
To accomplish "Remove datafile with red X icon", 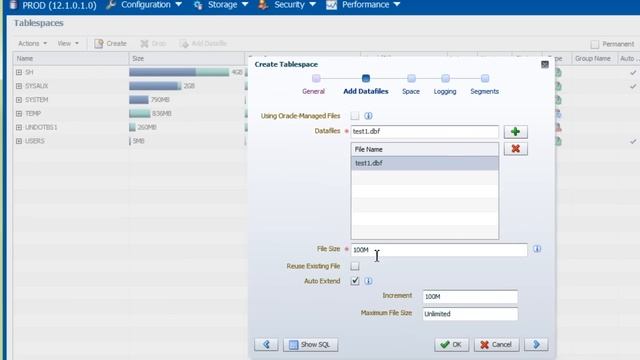I will coord(516,149).
